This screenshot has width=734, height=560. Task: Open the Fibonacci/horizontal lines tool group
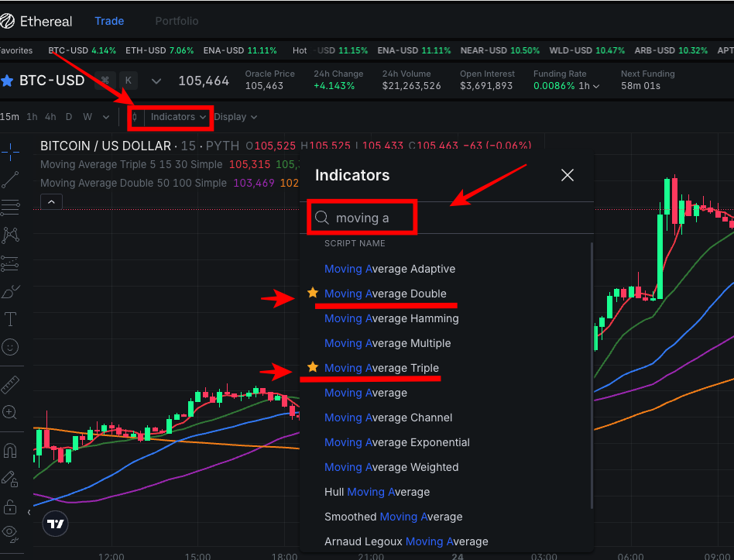10,208
